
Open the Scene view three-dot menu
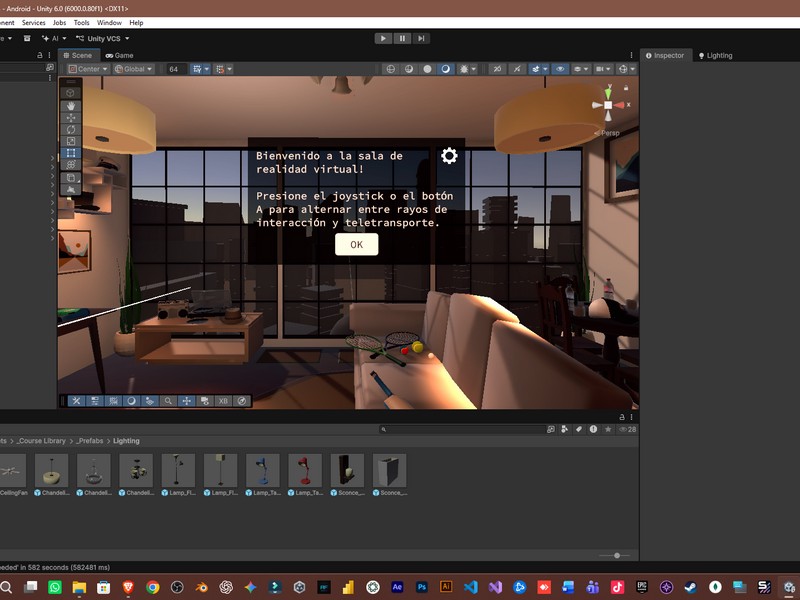pyautogui.click(x=631, y=55)
